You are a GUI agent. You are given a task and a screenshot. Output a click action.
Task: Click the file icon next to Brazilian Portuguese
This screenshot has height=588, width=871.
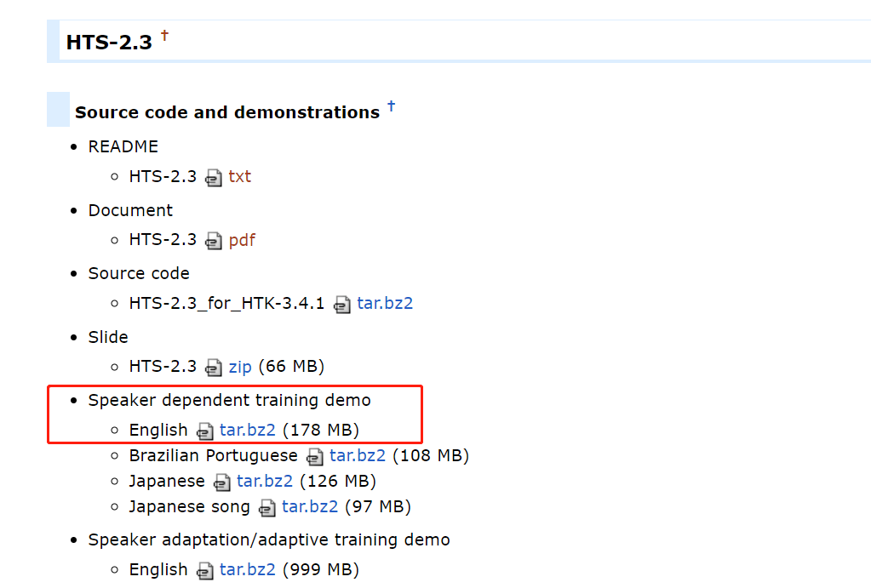click(x=315, y=457)
